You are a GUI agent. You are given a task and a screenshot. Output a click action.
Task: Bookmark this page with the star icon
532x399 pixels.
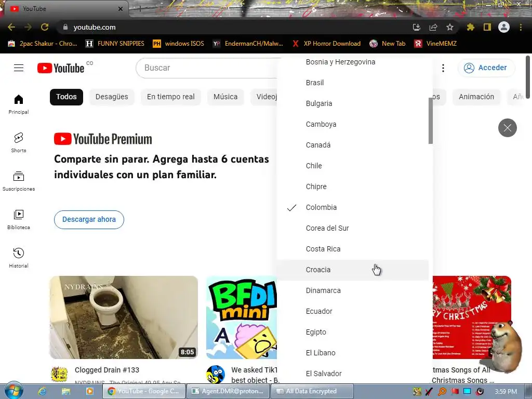pyautogui.click(x=449, y=27)
